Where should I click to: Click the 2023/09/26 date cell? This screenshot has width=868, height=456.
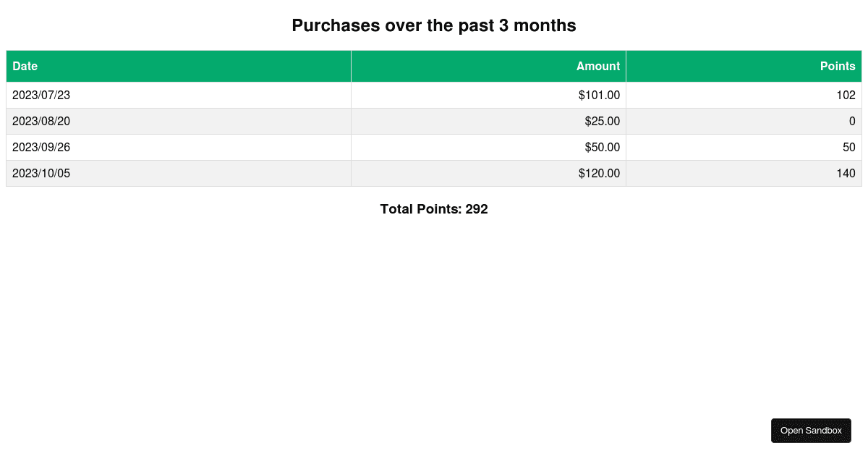pyautogui.click(x=179, y=147)
